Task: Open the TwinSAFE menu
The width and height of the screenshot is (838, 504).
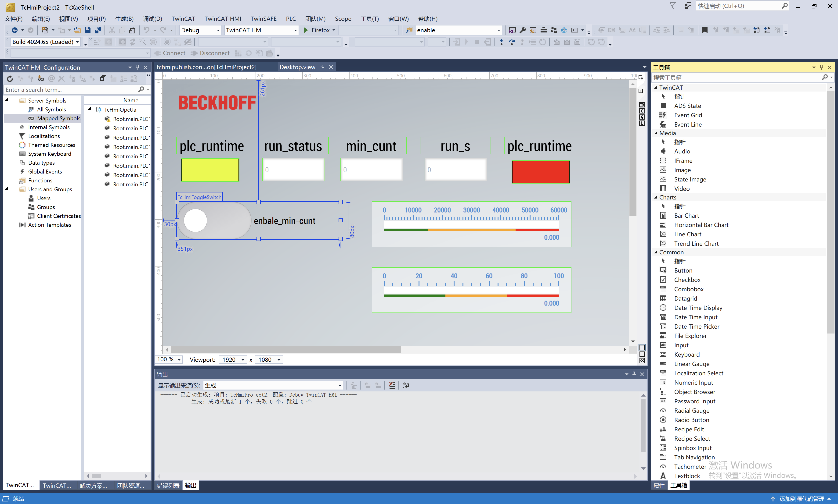Action: click(x=264, y=19)
